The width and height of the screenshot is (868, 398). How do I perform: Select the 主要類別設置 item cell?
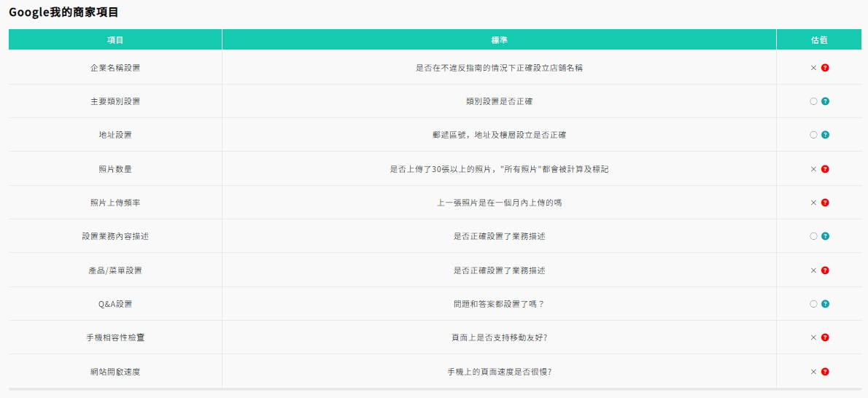pos(115,101)
